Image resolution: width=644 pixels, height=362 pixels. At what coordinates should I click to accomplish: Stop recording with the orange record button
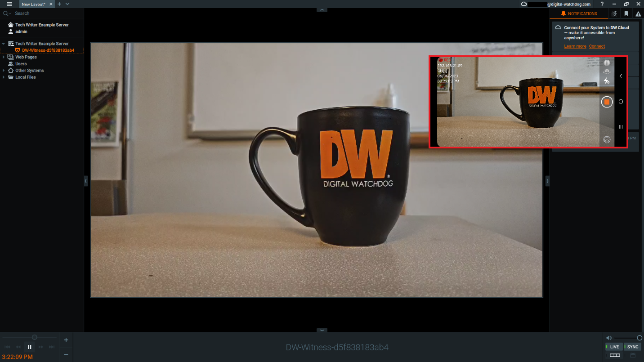(x=607, y=102)
